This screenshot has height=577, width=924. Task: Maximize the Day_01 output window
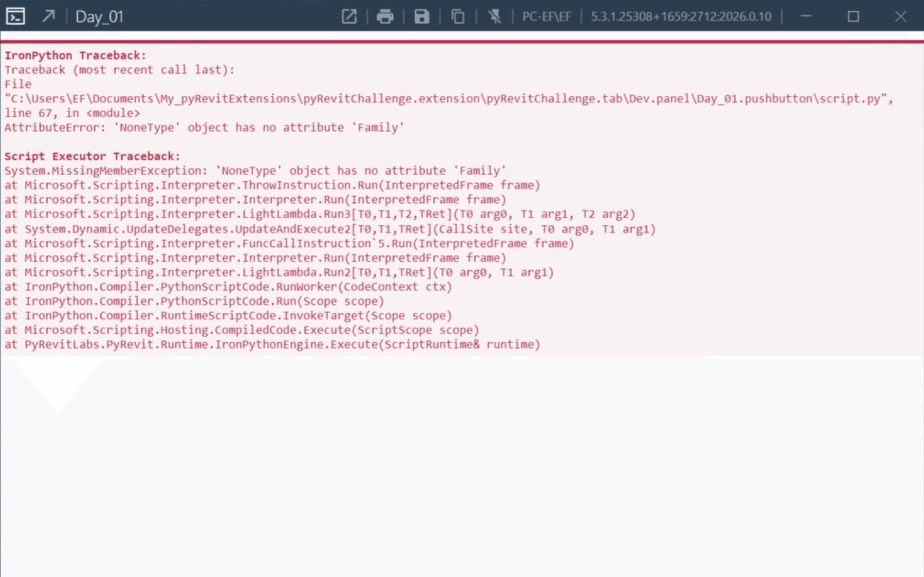853,16
